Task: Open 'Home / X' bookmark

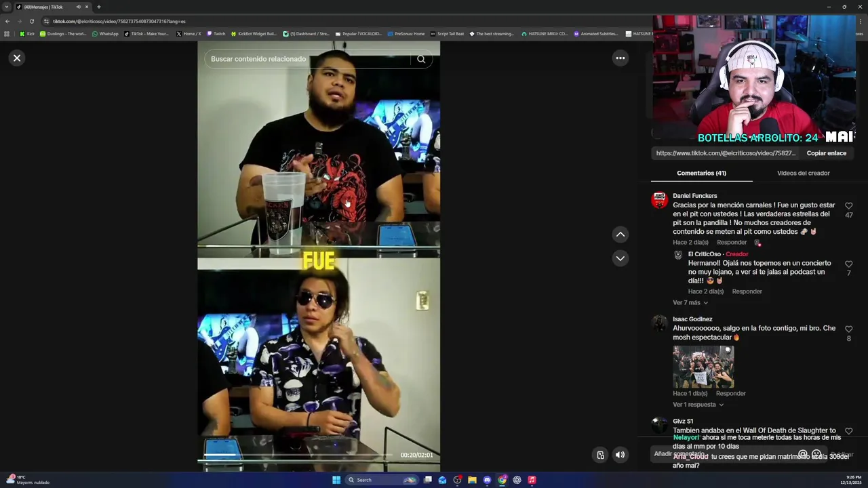Action: [x=189, y=33]
